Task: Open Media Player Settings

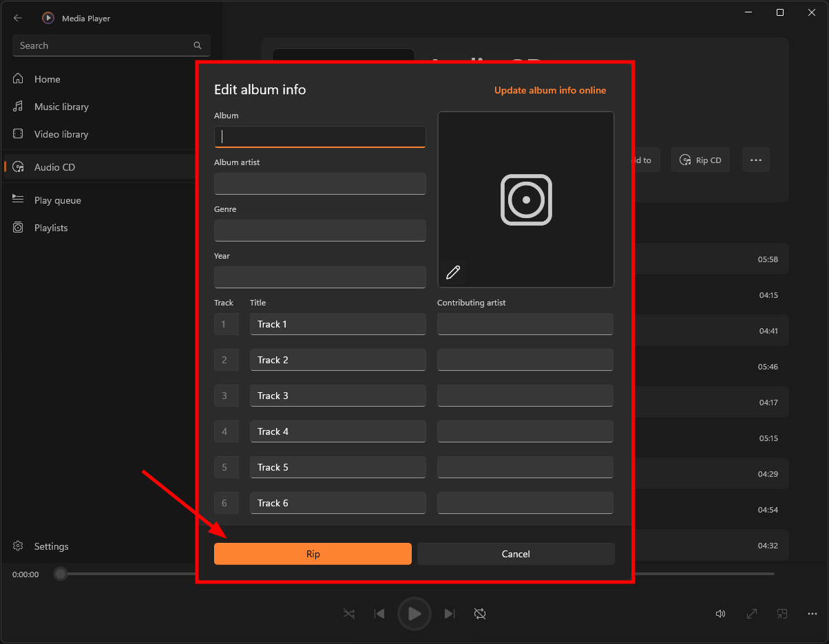Action: pyautogui.click(x=52, y=546)
